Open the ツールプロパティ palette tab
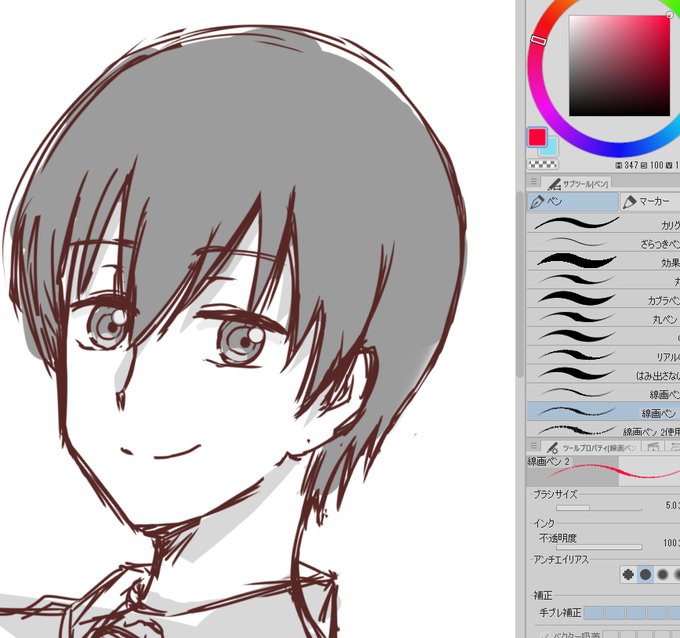This screenshot has width=680, height=638. [591, 447]
